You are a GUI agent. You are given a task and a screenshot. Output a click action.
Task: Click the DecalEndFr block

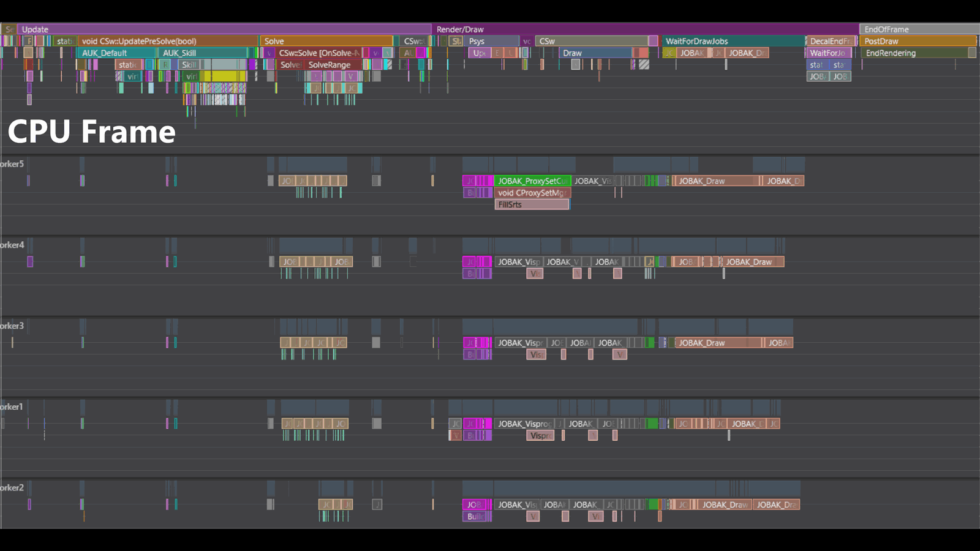coord(830,41)
